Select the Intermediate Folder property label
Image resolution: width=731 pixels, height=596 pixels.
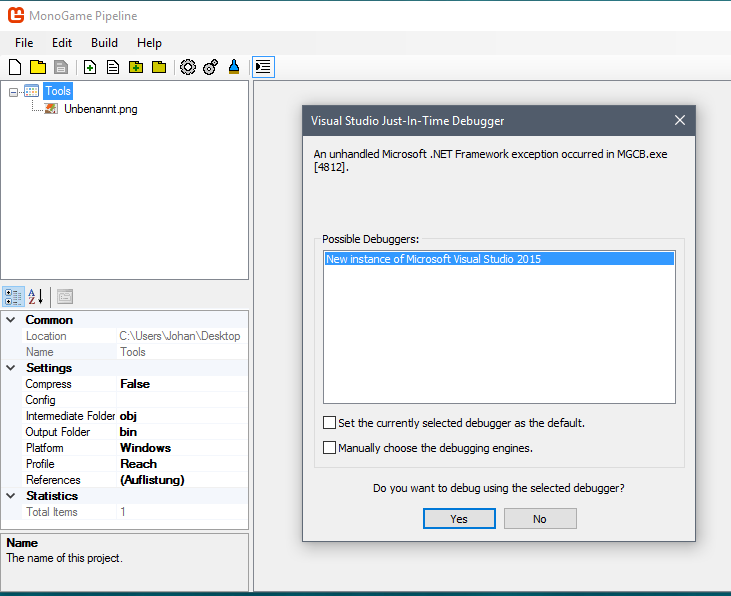[x=70, y=416]
